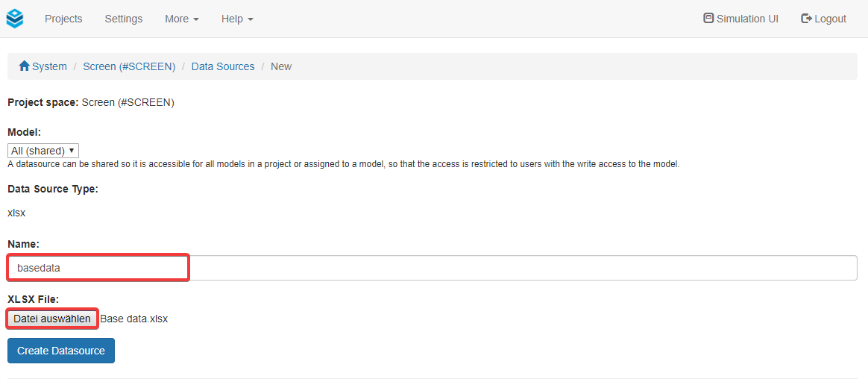Image resolution: width=868 pixels, height=379 pixels.
Task: Click the 'New' breadcrumb item
Action: click(x=281, y=66)
